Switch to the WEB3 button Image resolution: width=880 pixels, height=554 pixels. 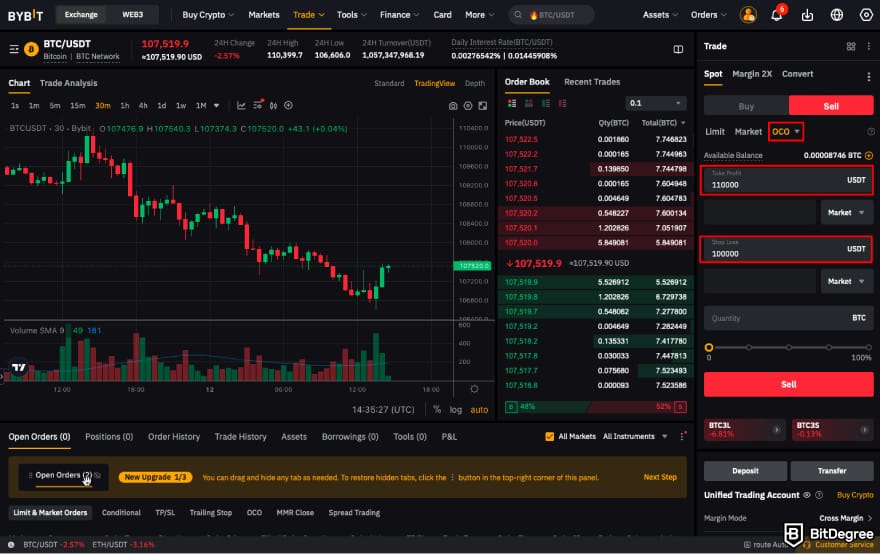(x=133, y=15)
